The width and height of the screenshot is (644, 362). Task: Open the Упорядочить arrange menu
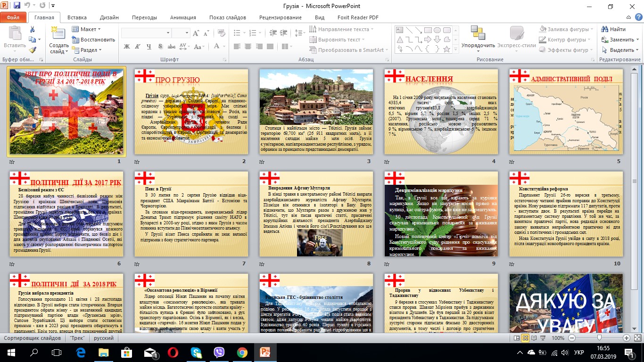[x=478, y=38]
